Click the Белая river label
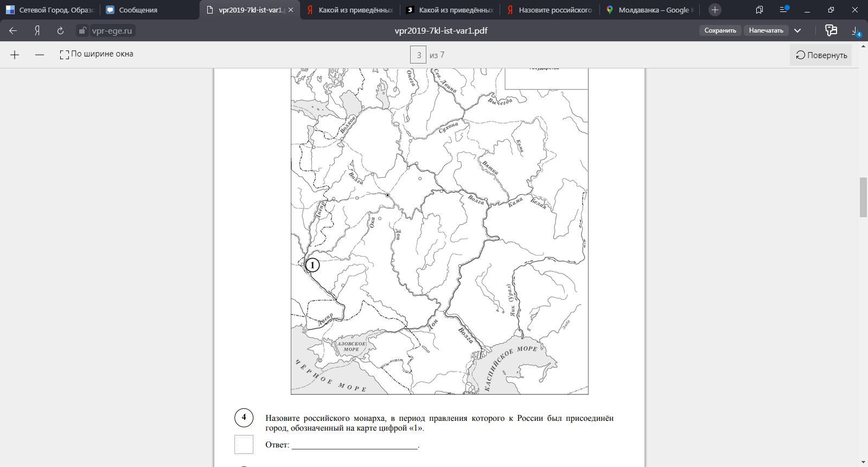This screenshot has height=467, width=868. 538,204
